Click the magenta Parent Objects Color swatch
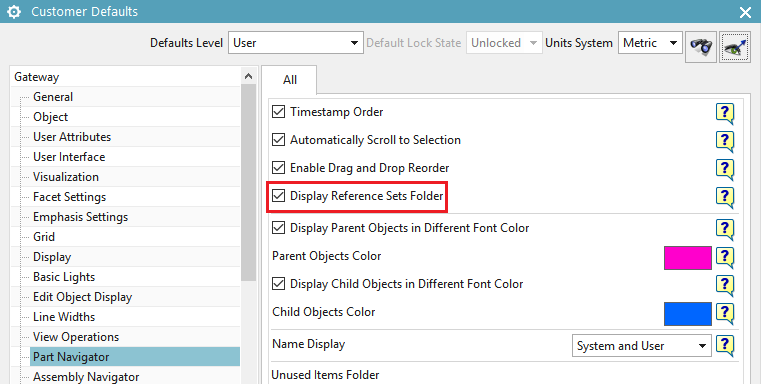 point(687,258)
